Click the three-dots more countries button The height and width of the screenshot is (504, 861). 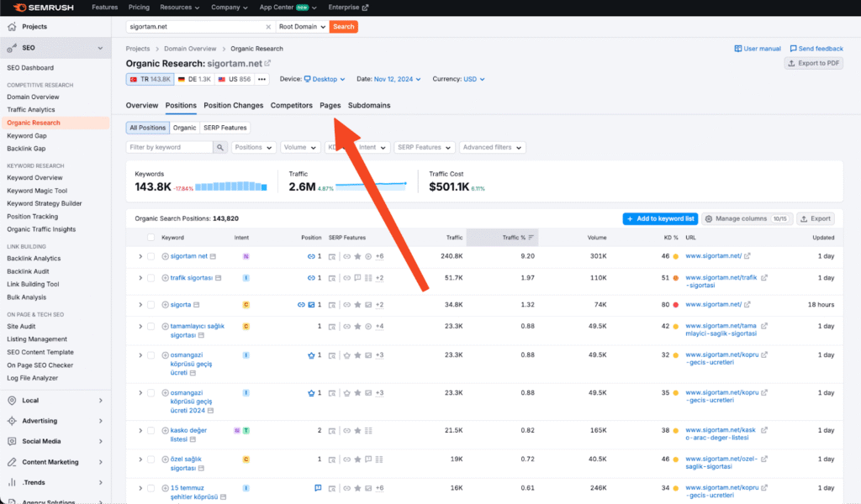click(x=261, y=79)
